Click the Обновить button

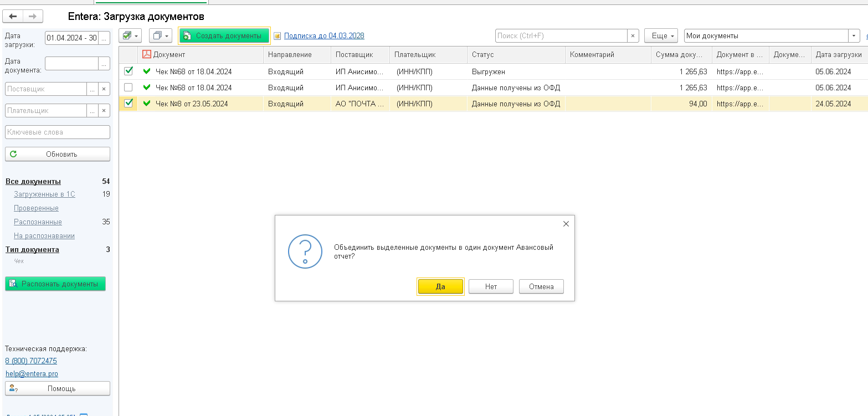(x=58, y=154)
